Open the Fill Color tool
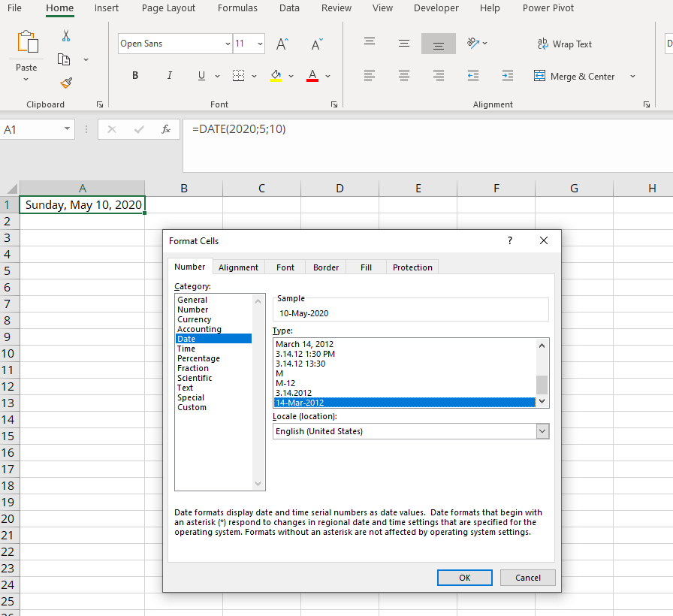 tap(275, 75)
